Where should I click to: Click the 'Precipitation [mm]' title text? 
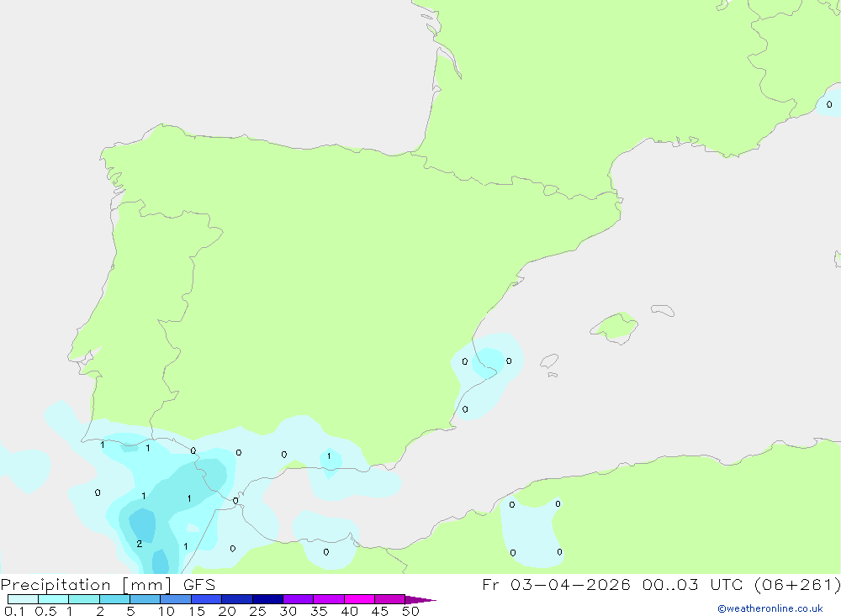pyautogui.click(x=86, y=585)
